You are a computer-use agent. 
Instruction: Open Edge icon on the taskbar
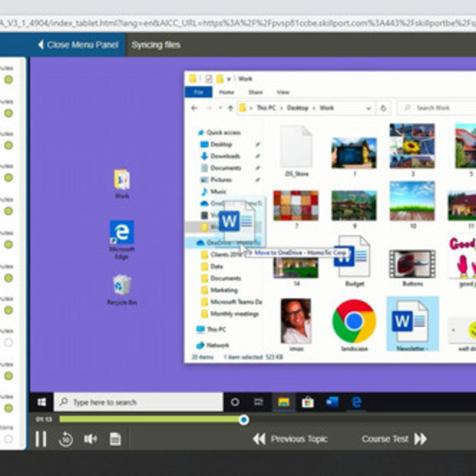[x=356, y=402]
